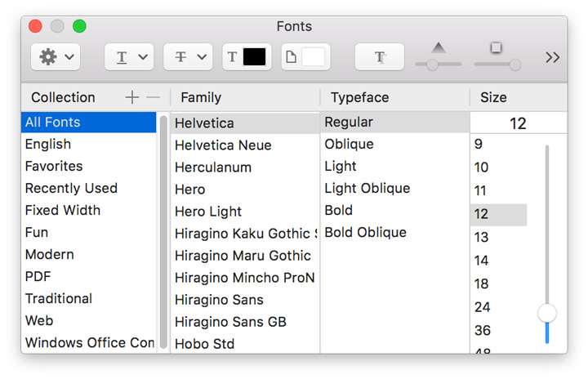588x379 pixels.
Task: Select the English collection
Action: coord(88,144)
